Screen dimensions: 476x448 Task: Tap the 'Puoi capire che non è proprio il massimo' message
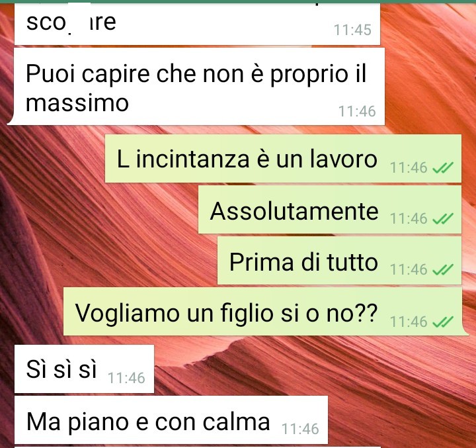coord(199,86)
